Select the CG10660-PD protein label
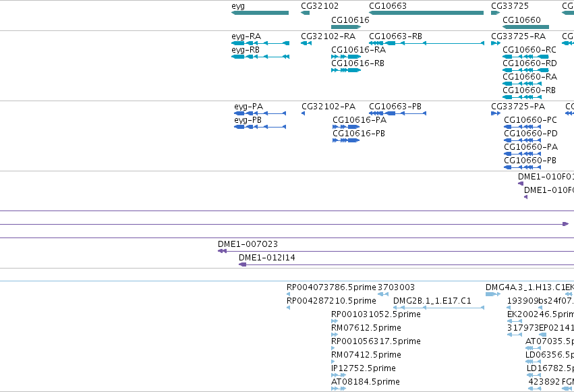This screenshot has width=574, height=392. point(531,134)
